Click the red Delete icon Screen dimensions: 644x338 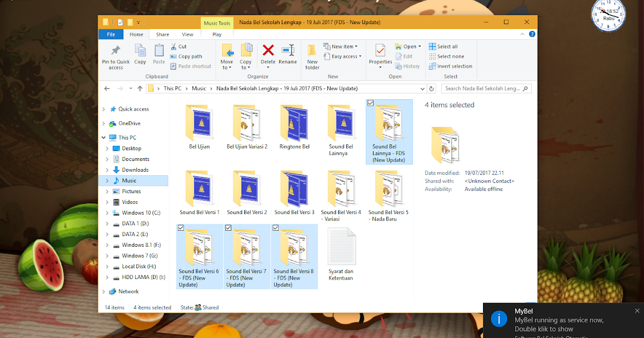pos(268,50)
